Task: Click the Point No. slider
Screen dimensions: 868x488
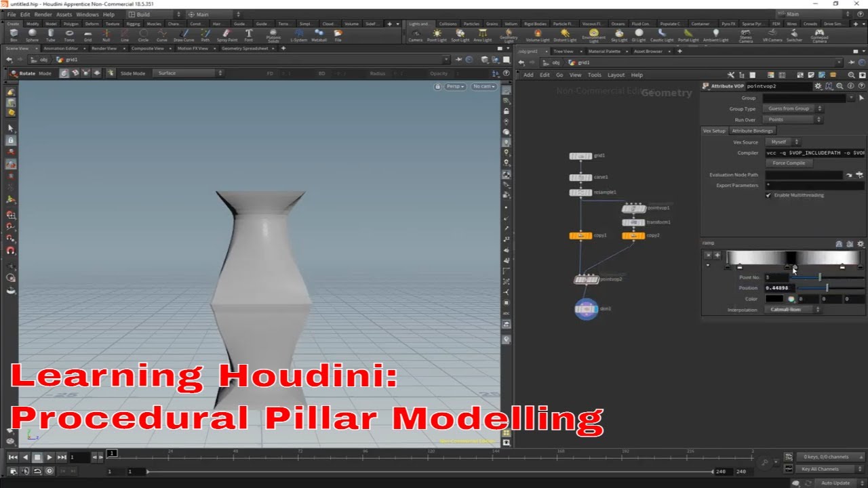Action: (827, 277)
